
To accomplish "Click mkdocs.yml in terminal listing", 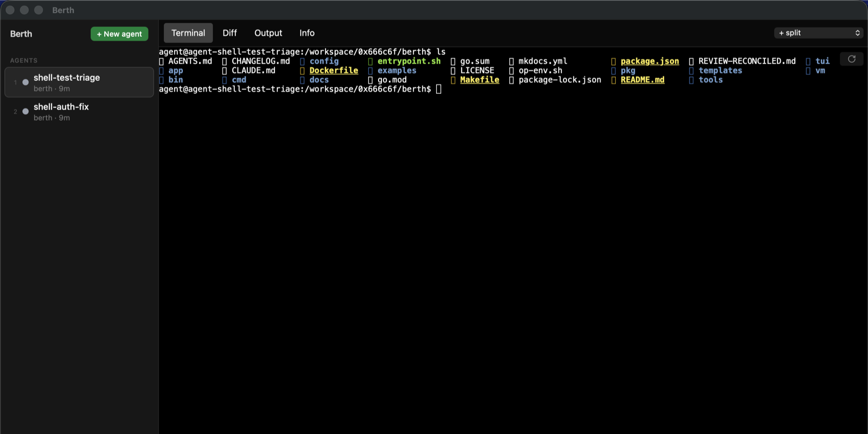I will (543, 61).
